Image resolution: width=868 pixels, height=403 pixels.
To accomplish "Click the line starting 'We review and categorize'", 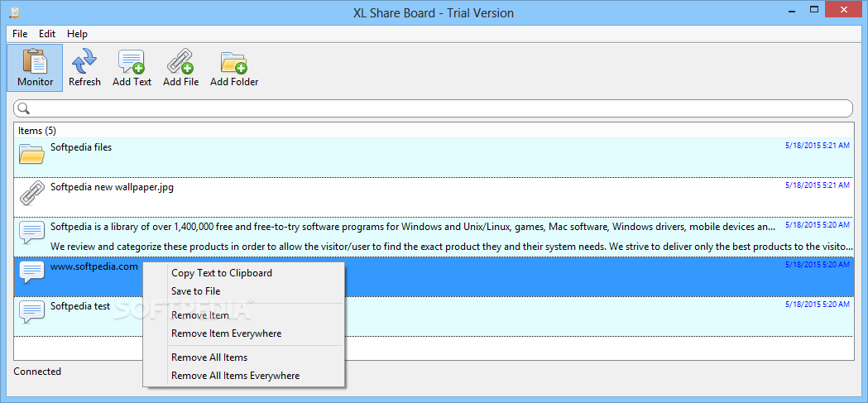I will 452,247.
